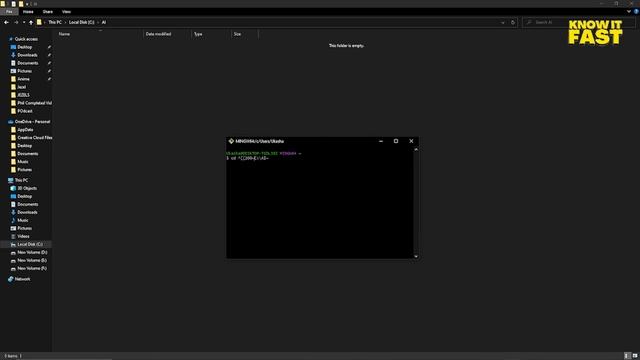Open New Volume (D:) drive
Image resolution: width=640 pixels, height=360 pixels.
[32, 252]
